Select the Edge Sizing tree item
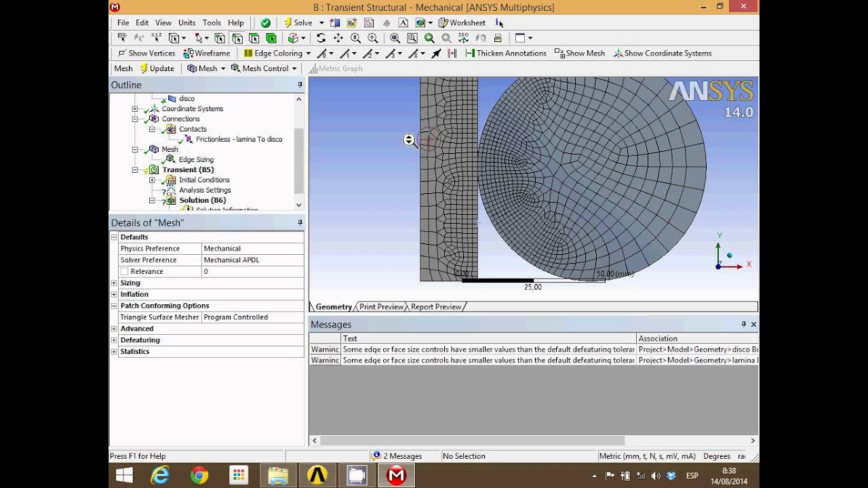The image size is (868, 488). pos(196,159)
